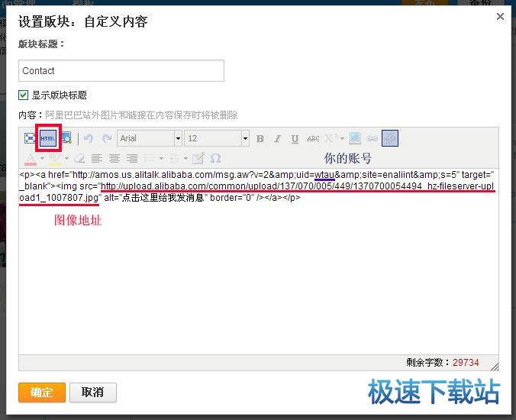Open highlight color dropdown arrow
This screenshot has width=516, height=420.
tap(66, 159)
